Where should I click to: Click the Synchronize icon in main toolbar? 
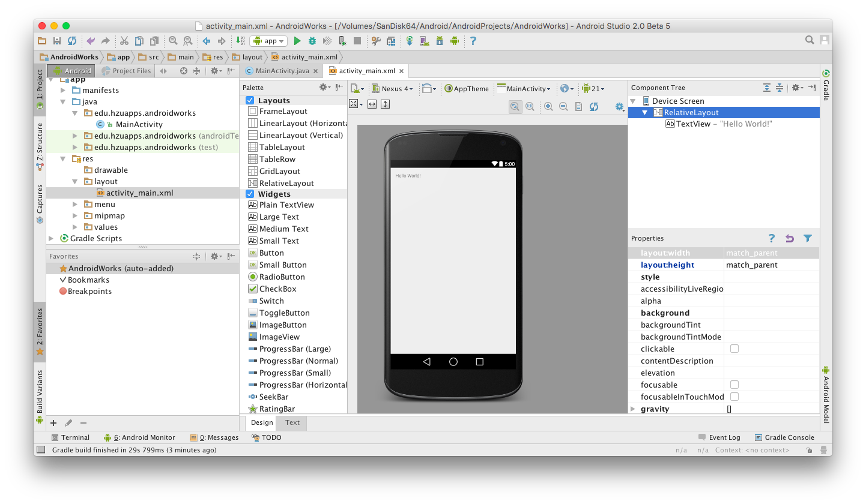(x=72, y=41)
